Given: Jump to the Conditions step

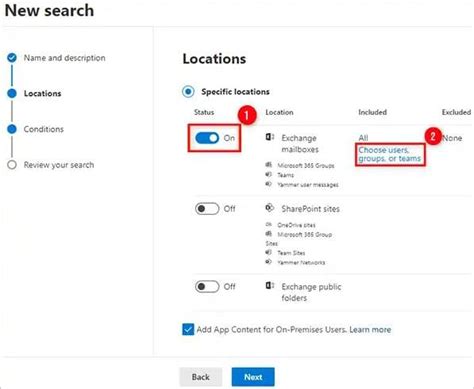Looking at the screenshot, I should (x=44, y=129).
